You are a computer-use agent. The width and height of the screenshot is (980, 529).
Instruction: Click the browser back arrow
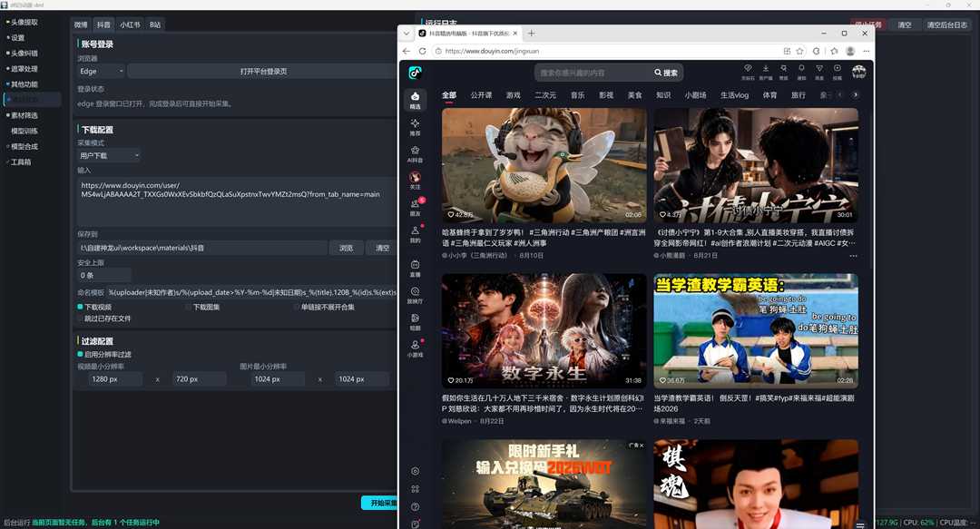coord(407,52)
